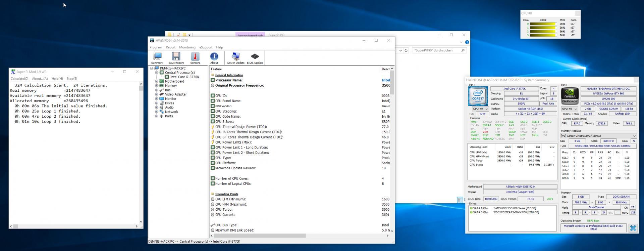Click the Operating Points heading
Viewport: 644px width, 251px height.
coord(227,194)
